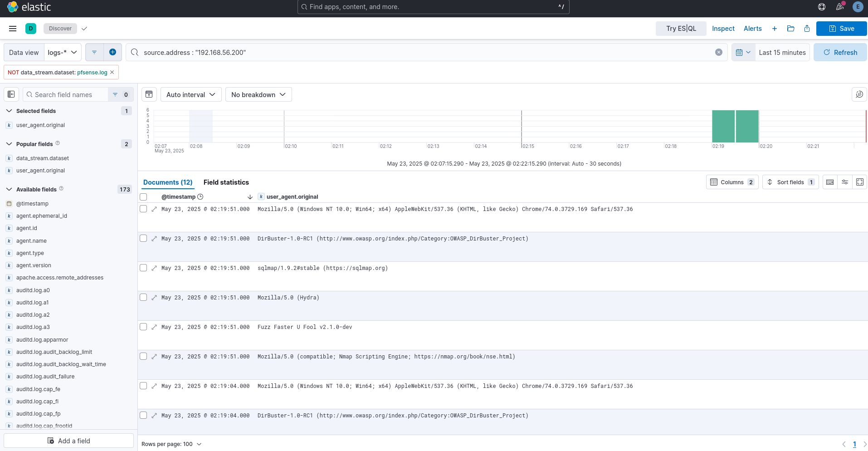This screenshot has width=868, height=451.
Task: Click the share icon in toolbar
Action: click(807, 29)
